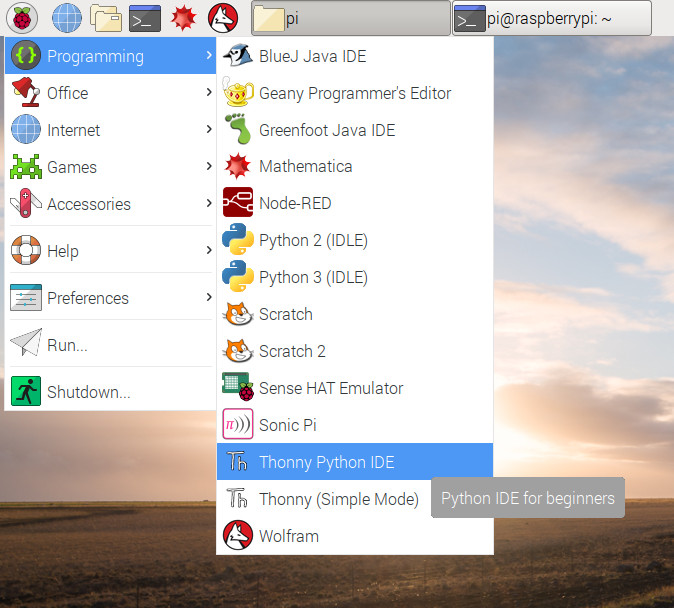Viewport: 674px width, 608px height.
Task: Launch Scratch 2 text entry
Action: [292, 351]
